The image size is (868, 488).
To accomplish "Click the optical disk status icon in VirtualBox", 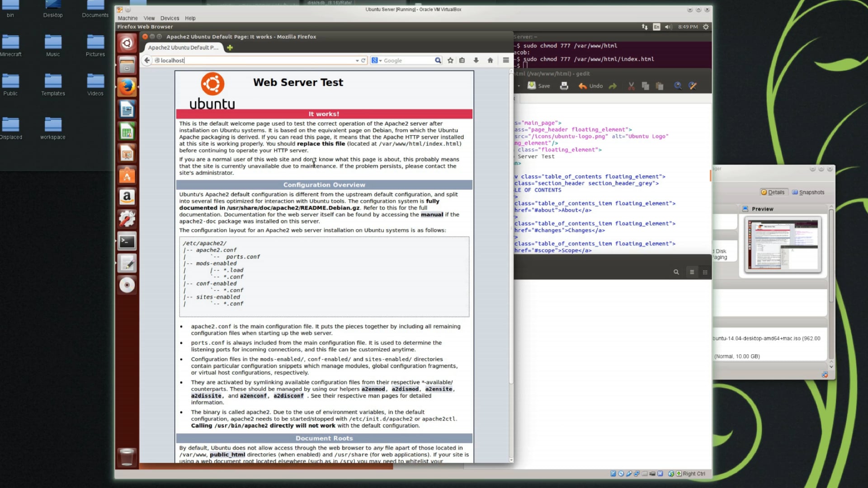I will point(621,474).
